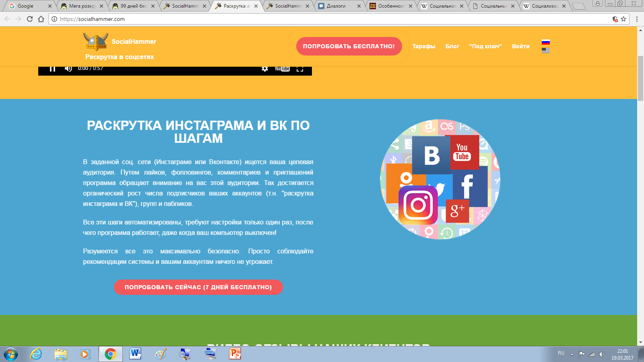The image size is (644, 362).
Task: Switch site language to Russian flag
Action: click(546, 42)
